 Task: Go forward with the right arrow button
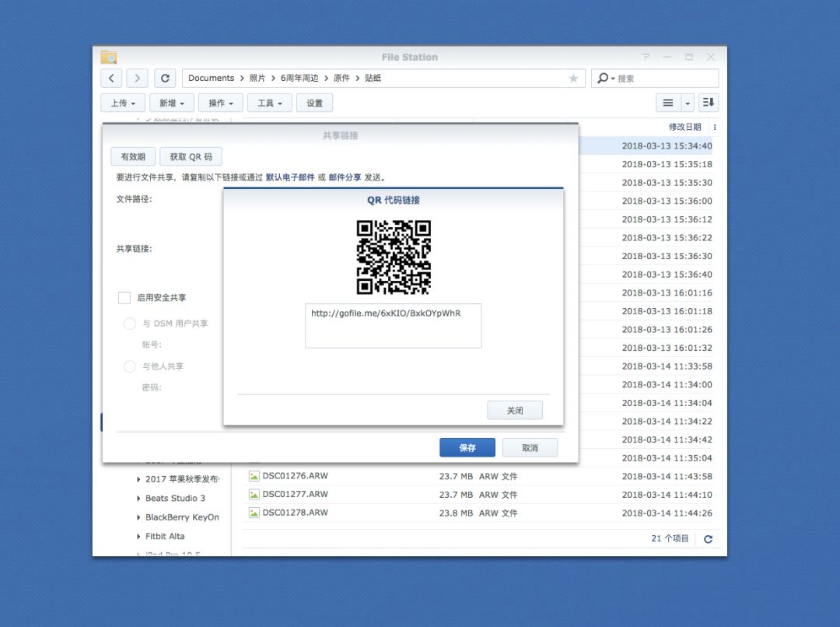(137, 79)
